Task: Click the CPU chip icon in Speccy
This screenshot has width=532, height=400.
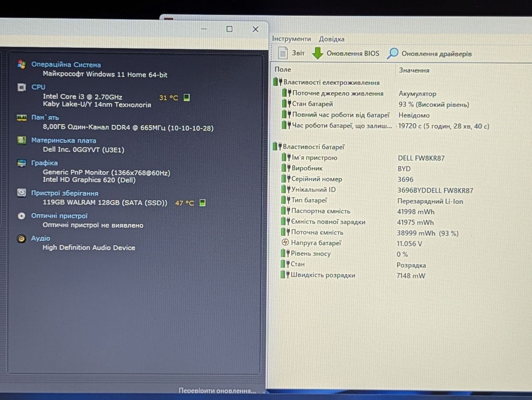Action: 22,87
